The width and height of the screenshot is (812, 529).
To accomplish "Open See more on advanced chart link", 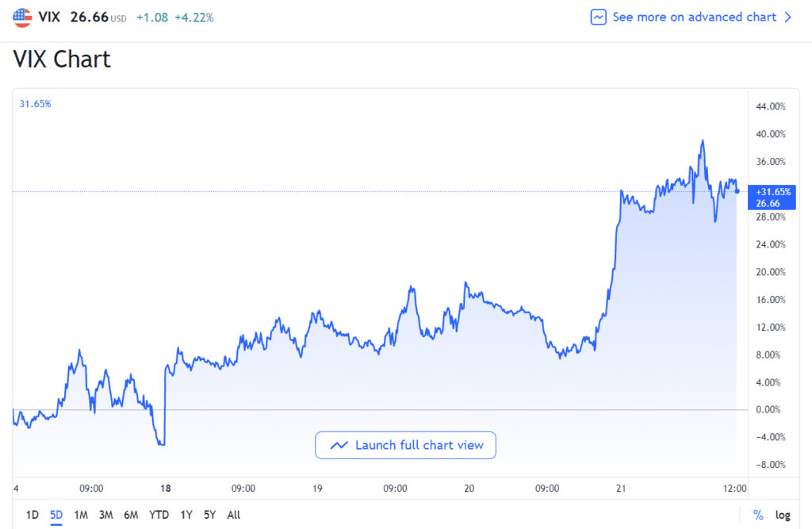I will click(x=694, y=17).
